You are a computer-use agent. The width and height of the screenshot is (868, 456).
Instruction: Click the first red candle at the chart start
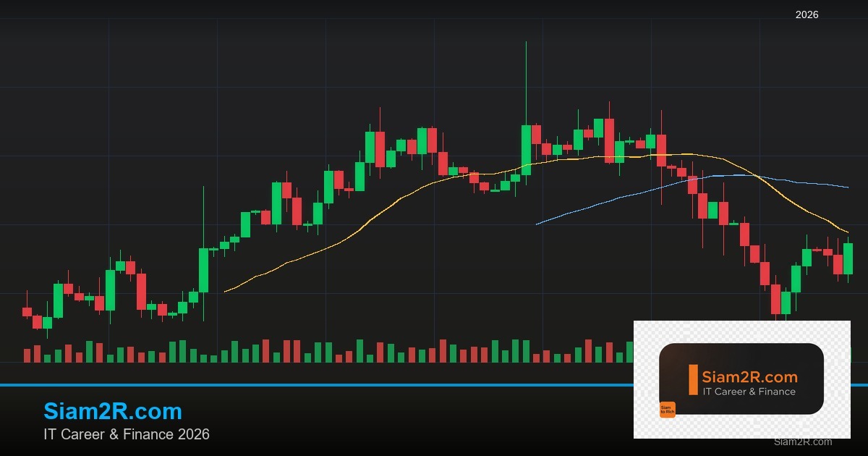pyautogui.click(x=27, y=312)
